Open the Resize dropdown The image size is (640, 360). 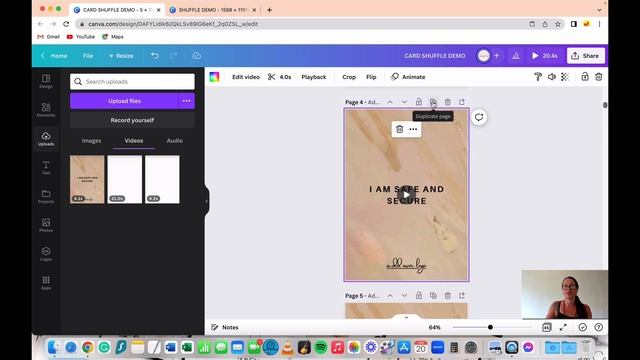(121, 56)
